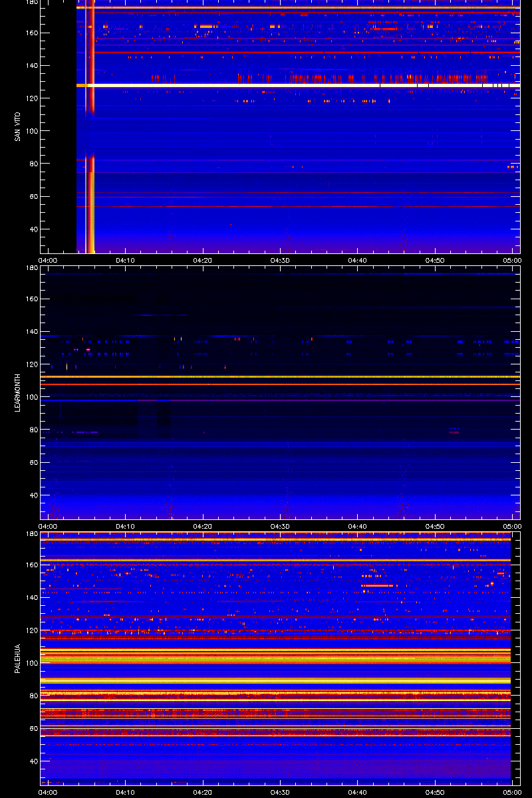Click the 140 frequency tick on San Vito axis
The height and width of the screenshot is (798, 532).
[x=31, y=65]
